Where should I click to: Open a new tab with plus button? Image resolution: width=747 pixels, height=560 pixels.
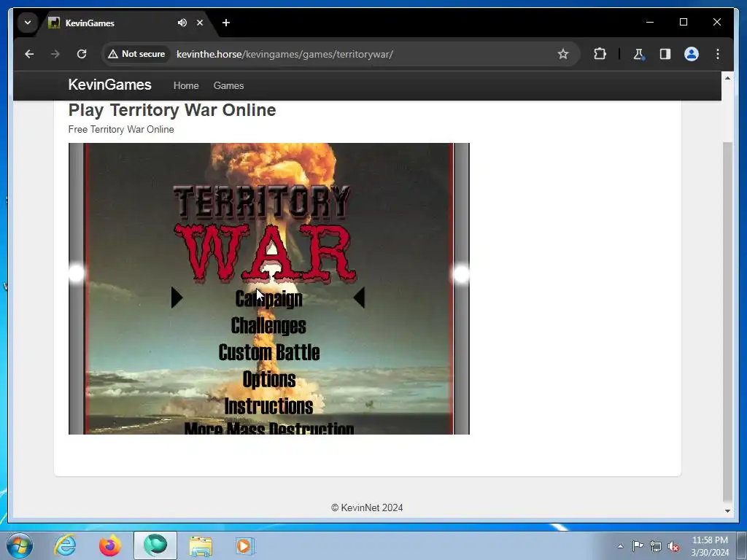(x=226, y=23)
